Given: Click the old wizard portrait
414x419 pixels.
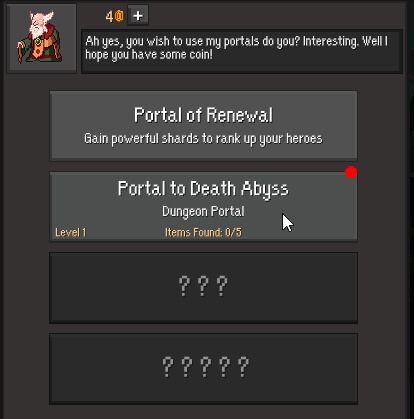Looking at the screenshot, I should pos(42,38).
